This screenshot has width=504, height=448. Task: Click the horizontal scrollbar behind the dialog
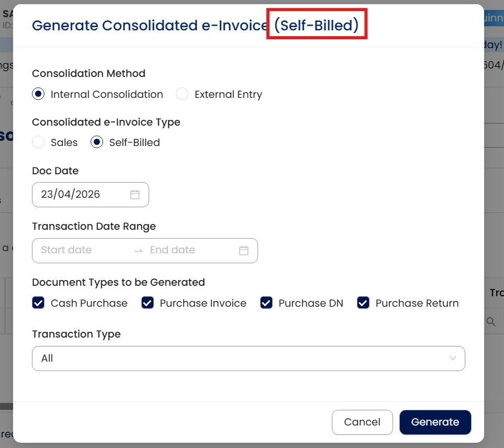point(6,406)
